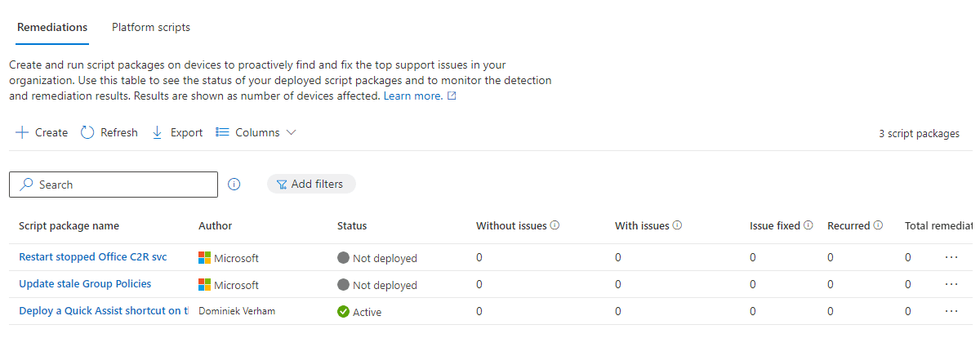980x356 pixels.
Task: Open more options for Update stale Group Policies
Action: [x=951, y=284]
